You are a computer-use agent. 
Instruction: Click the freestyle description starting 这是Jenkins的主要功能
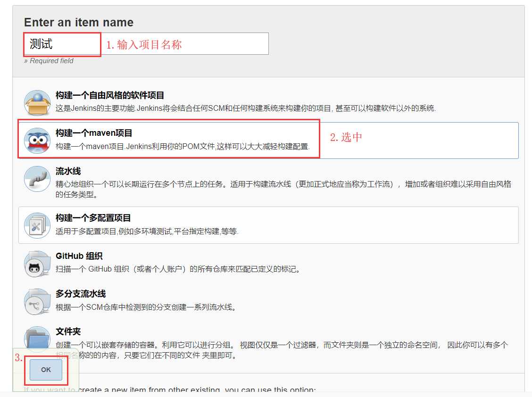[x=246, y=108]
